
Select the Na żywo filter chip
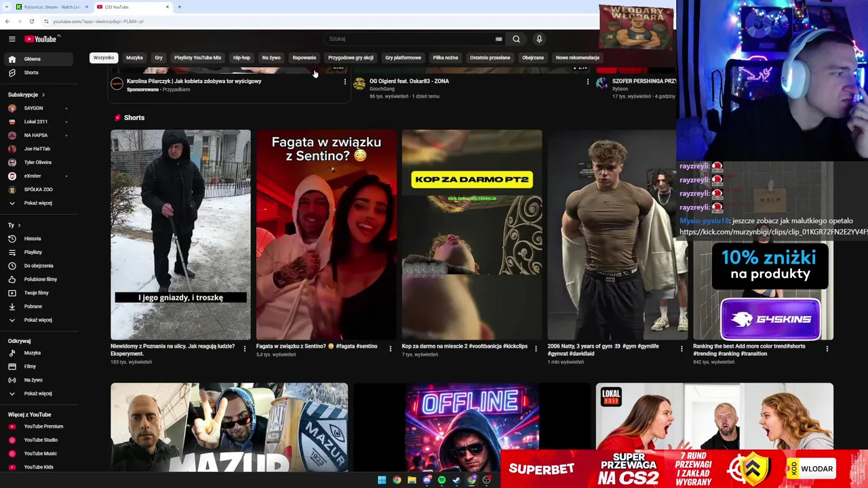[x=271, y=58]
